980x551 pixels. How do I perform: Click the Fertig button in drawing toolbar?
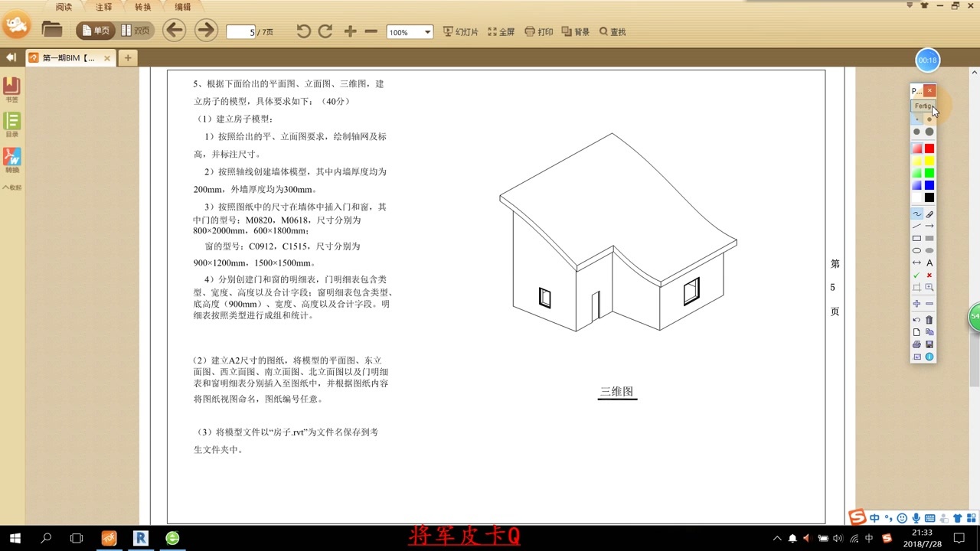tap(923, 106)
